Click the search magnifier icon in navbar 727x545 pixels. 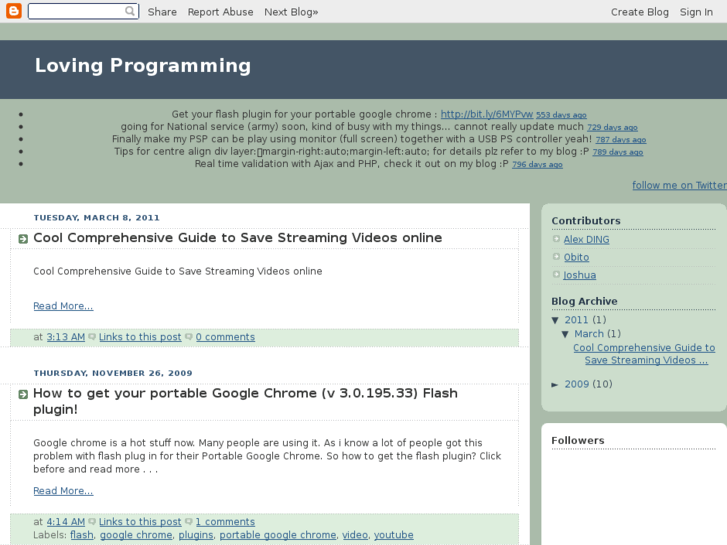[x=130, y=11]
